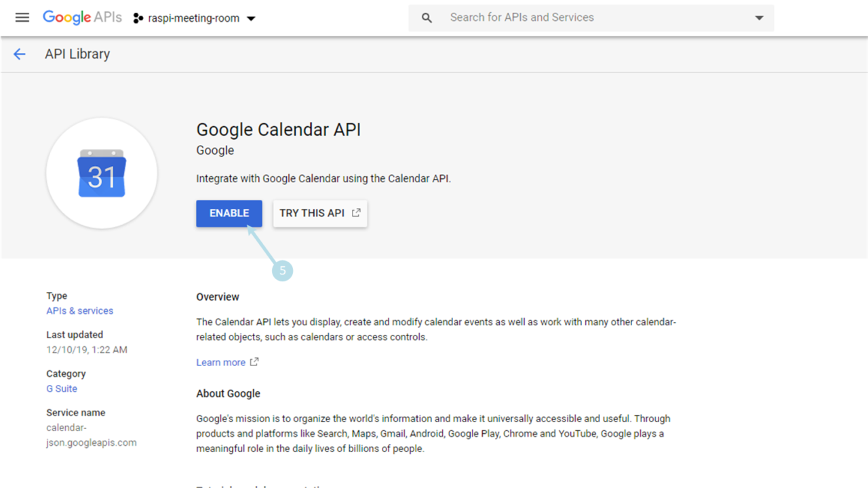This screenshot has height=488, width=868.
Task: Click external link icon beside Learn more
Action: tap(254, 362)
